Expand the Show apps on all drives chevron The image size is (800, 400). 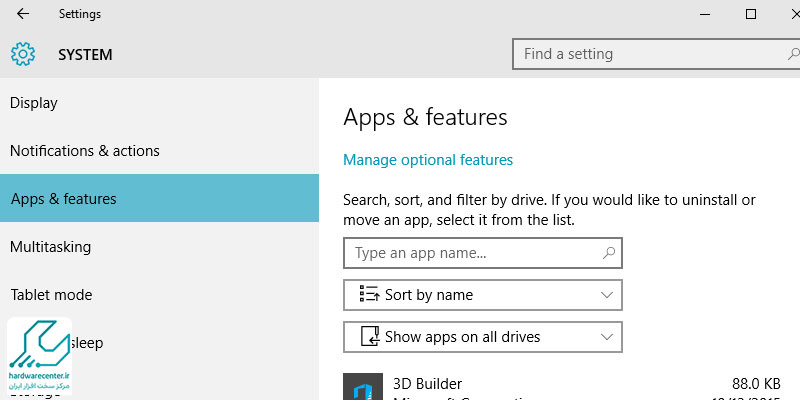tap(607, 337)
